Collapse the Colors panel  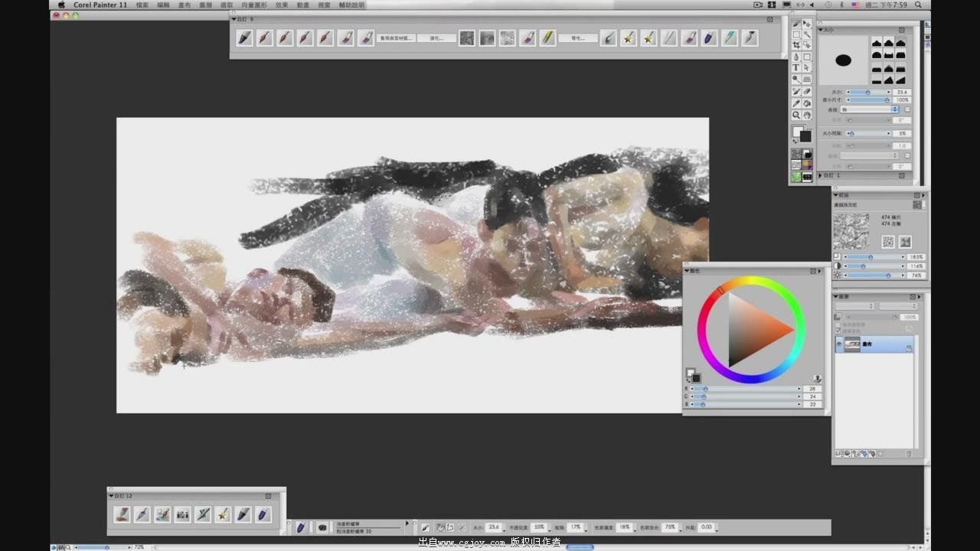[x=687, y=270]
